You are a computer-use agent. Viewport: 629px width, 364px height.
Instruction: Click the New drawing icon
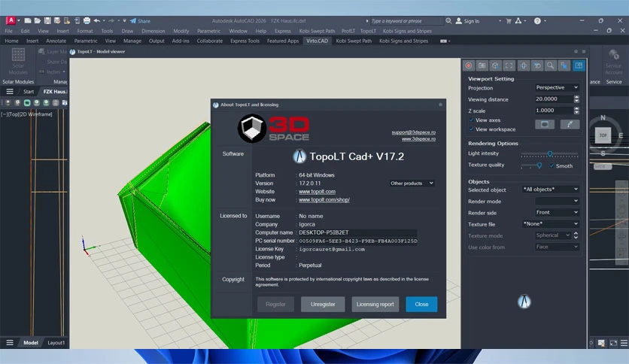[28, 21]
